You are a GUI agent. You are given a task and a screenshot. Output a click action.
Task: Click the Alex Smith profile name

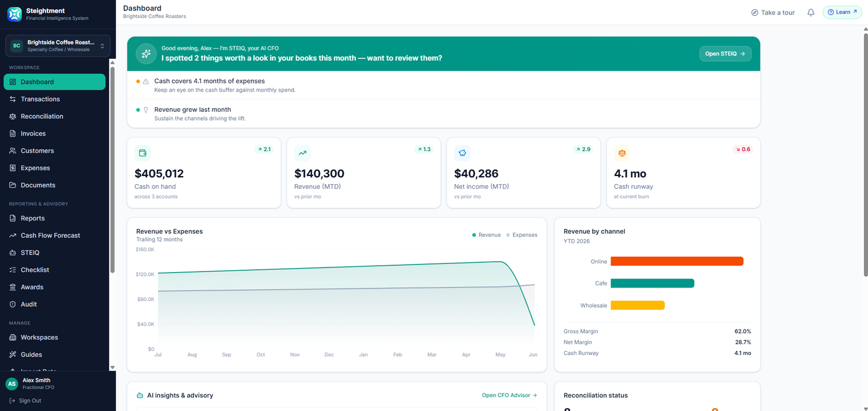point(36,380)
